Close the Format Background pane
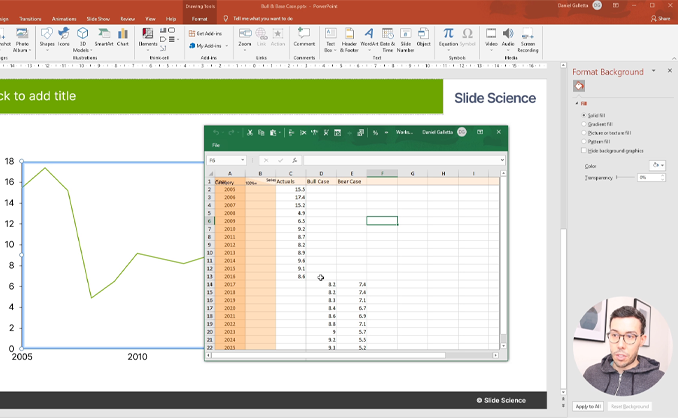 coord(670,70)
